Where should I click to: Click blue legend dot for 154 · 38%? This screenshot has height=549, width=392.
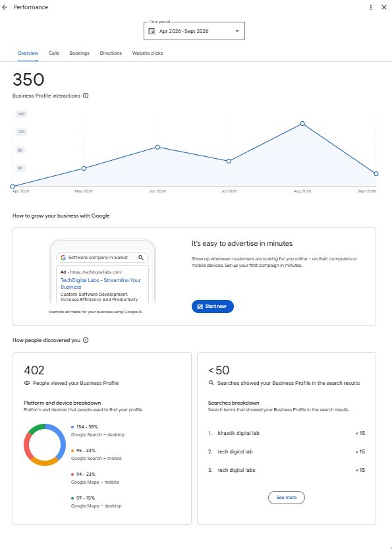click(72, 427)
